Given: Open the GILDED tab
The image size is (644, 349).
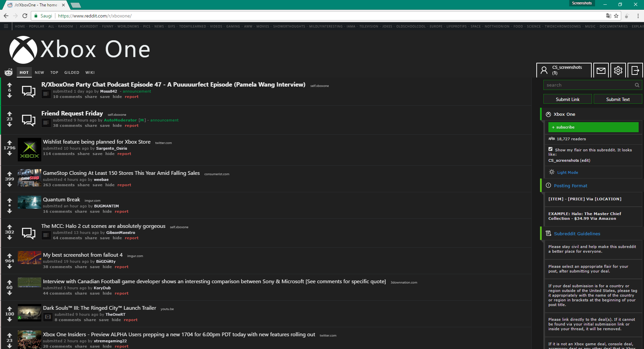Looking at the screenshot, I should (72, 72).
